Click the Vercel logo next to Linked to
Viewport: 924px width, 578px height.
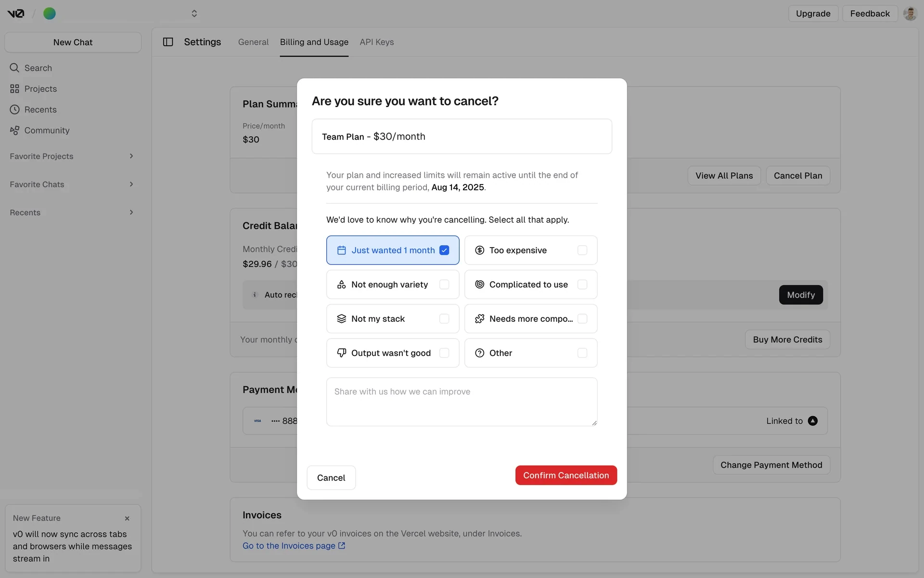812,421
